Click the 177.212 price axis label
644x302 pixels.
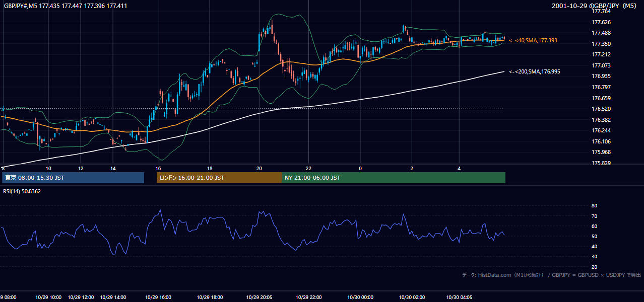[x=601, y=54]
